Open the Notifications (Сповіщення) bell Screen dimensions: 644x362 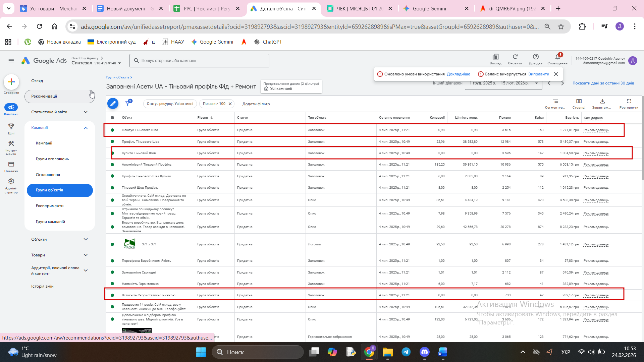(557, 57)
